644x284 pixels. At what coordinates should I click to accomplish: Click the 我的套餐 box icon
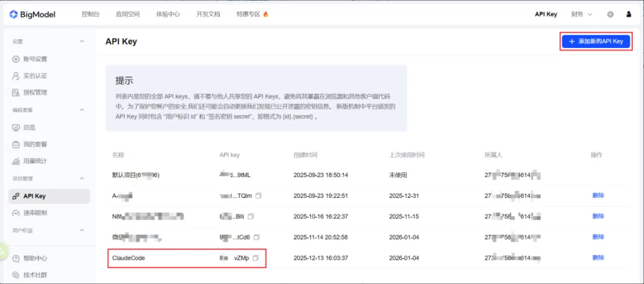[x=16, y=144]
